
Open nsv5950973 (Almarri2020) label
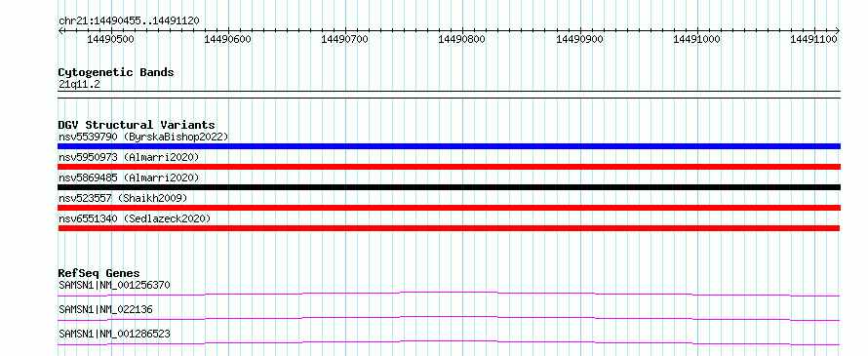(129, 157)
